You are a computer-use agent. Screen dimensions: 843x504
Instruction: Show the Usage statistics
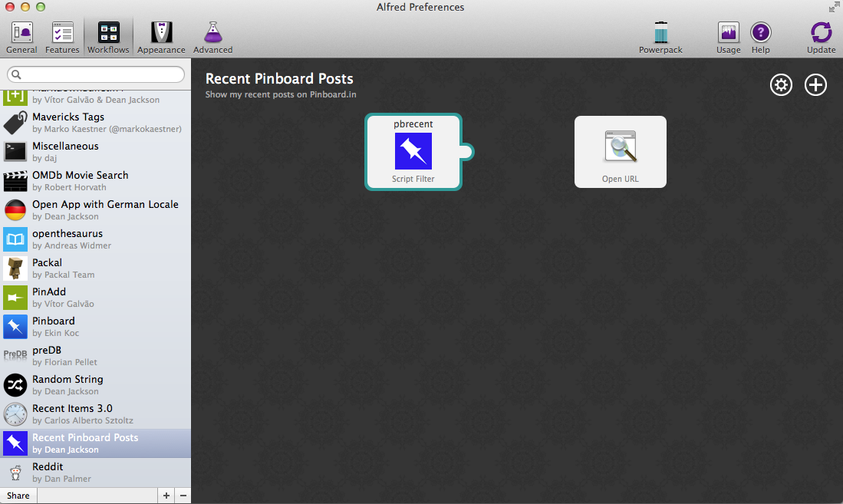(729, 38)
